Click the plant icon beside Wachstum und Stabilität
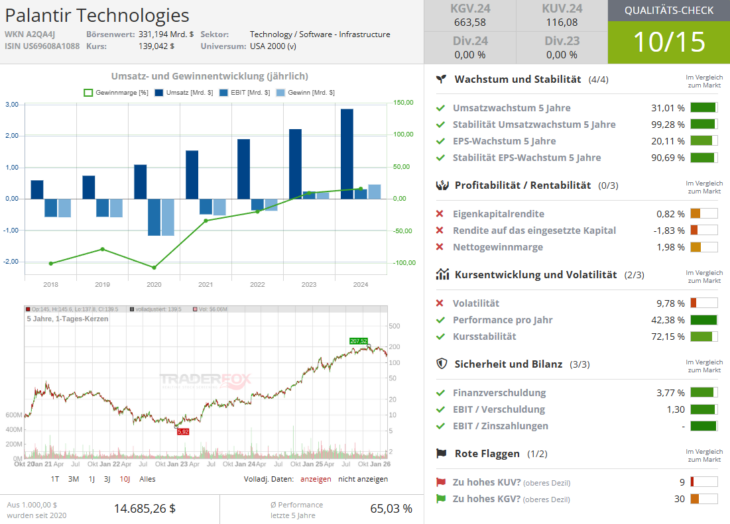 click(440, 79)
